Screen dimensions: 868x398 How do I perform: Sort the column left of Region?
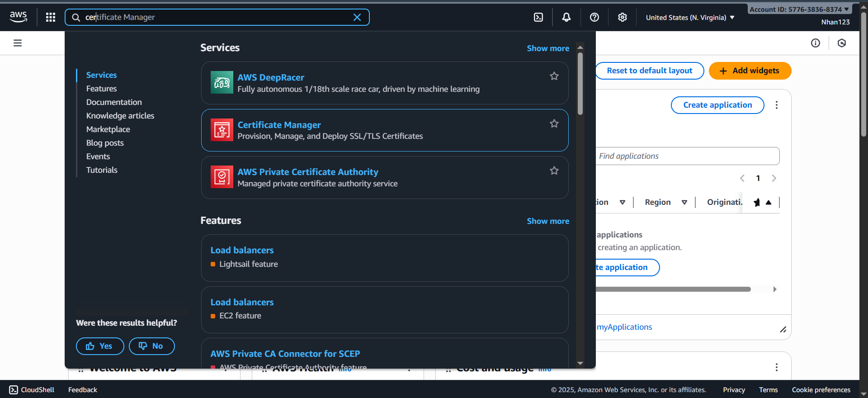623,202
